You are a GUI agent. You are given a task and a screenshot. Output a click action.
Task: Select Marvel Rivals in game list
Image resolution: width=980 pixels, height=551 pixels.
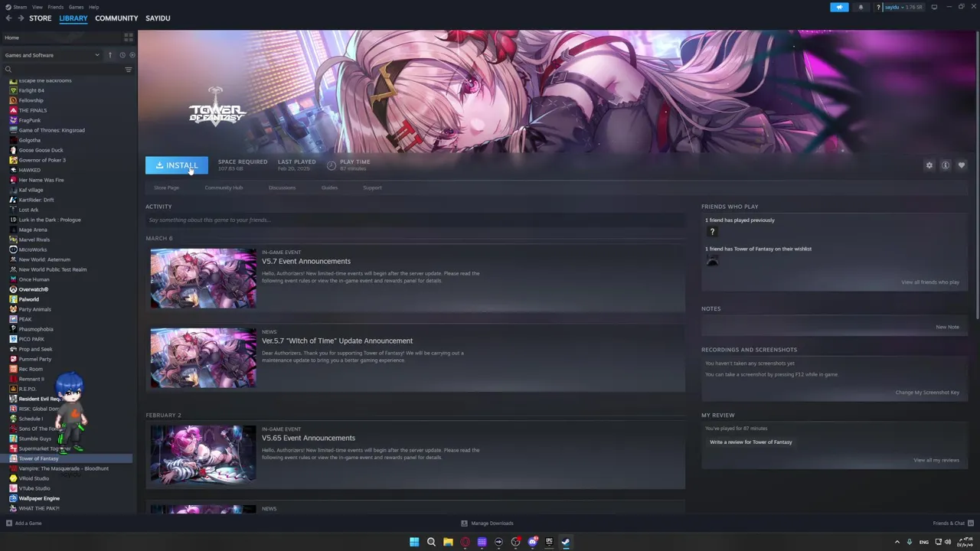(34, 240)
